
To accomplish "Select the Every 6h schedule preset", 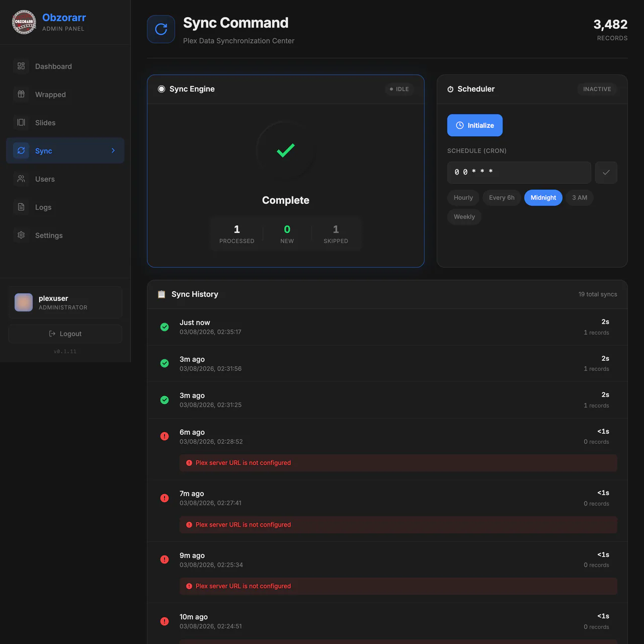I will tap(502, 198).
